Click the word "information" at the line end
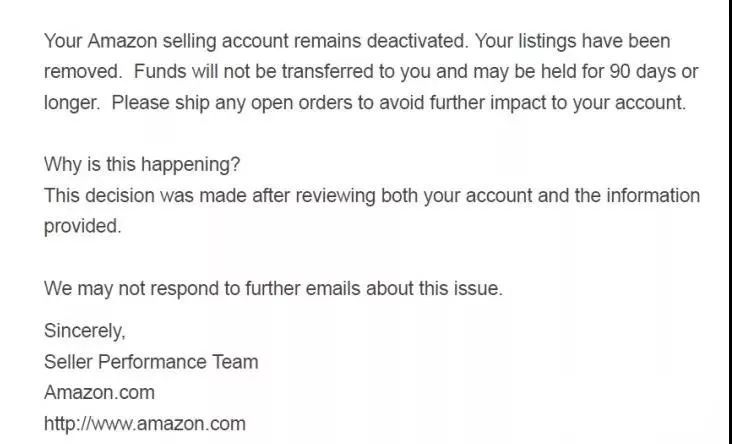This screenshot has height=444, width=732. coord(651,195)
